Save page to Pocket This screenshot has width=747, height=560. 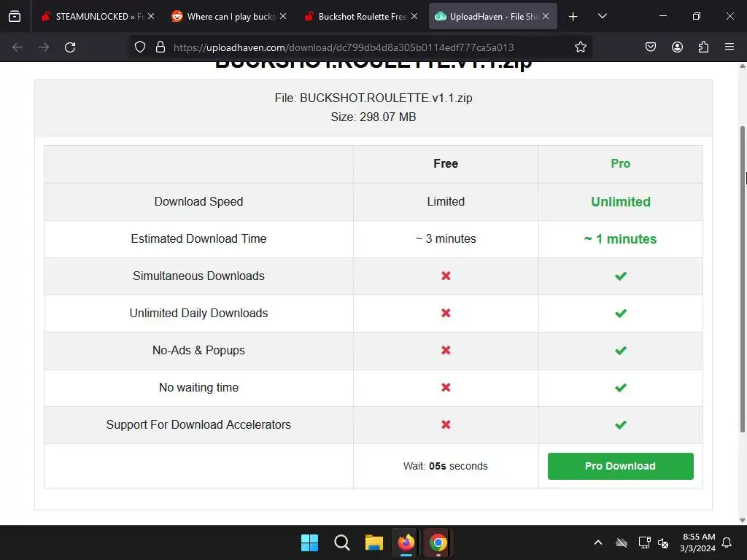point(651,47)
